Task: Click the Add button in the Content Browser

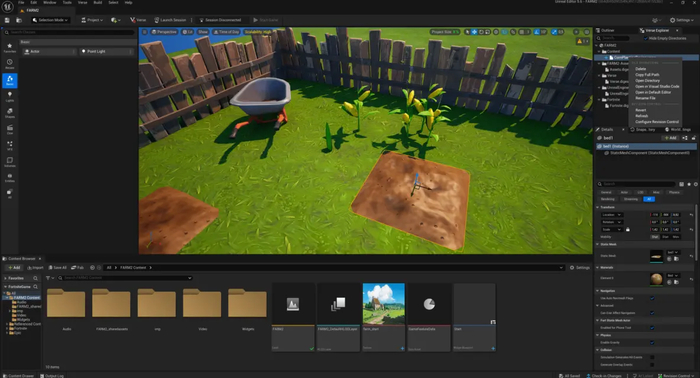Action: pos(14,268)
